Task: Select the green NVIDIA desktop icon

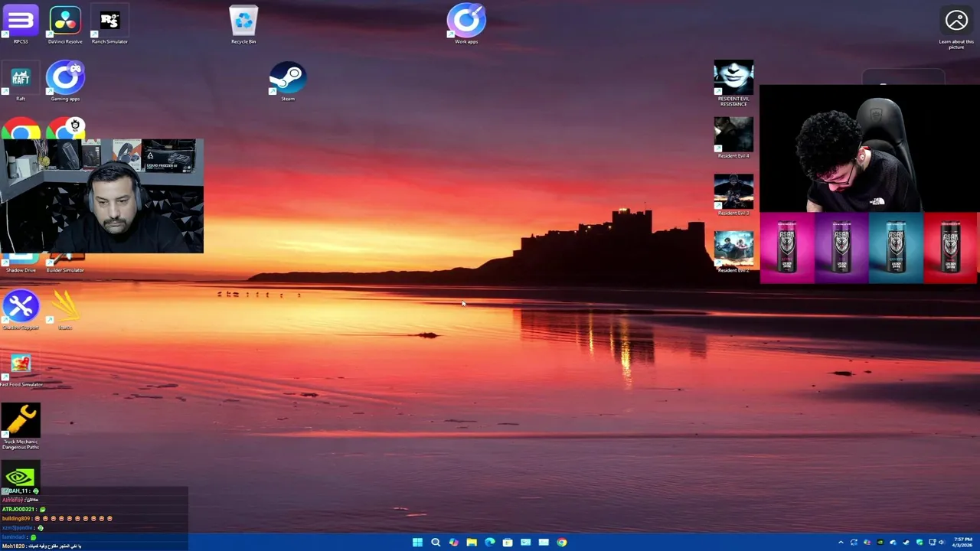Action: [x=21, y=478]
